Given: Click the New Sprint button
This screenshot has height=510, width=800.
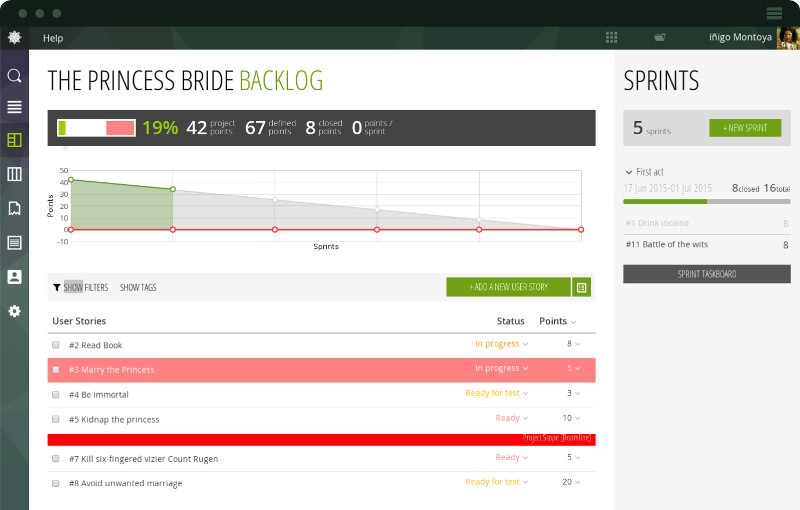Looking at the screenshot, I should (745, 128).
